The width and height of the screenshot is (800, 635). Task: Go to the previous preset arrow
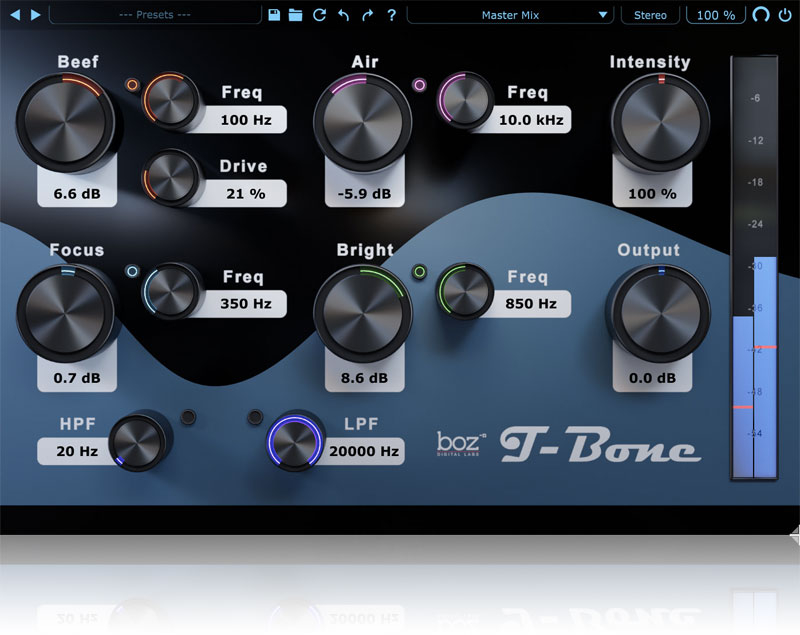(15, 15)
